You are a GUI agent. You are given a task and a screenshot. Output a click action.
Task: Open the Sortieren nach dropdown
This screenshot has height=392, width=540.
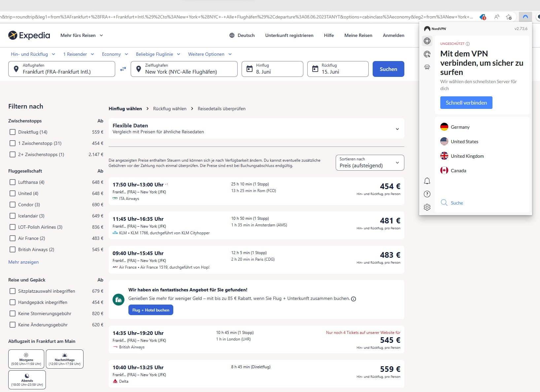point(370,163)
